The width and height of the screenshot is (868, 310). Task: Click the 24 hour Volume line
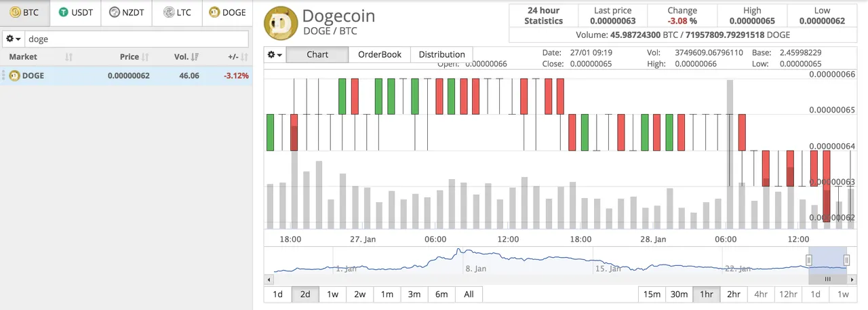coord(683,34)
